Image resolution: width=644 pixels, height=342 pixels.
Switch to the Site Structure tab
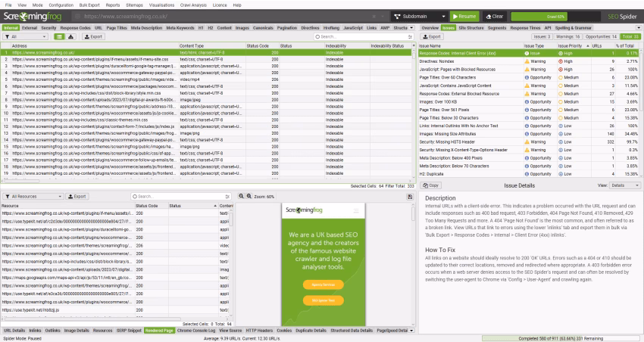pos(471,27)
